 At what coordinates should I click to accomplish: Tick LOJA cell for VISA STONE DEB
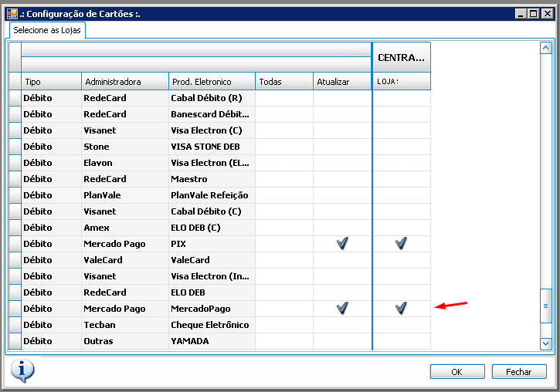pyautogui.click(x=402, y=147)
